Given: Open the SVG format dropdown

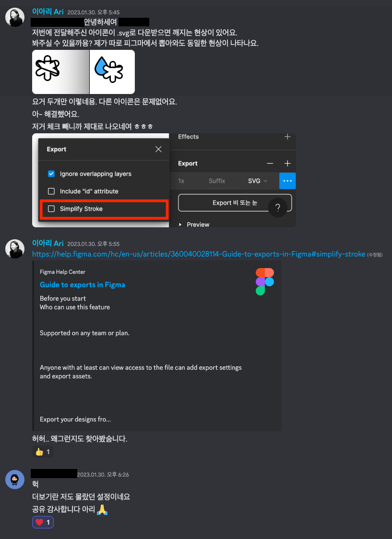Looking at the screenshot, I should (x=258, y=181).
